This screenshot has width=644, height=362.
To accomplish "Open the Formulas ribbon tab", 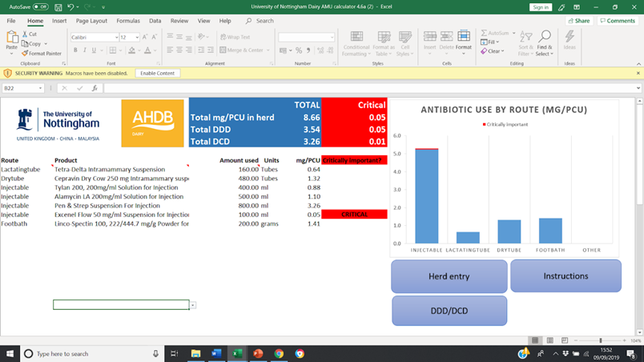I will coord(127,21).
